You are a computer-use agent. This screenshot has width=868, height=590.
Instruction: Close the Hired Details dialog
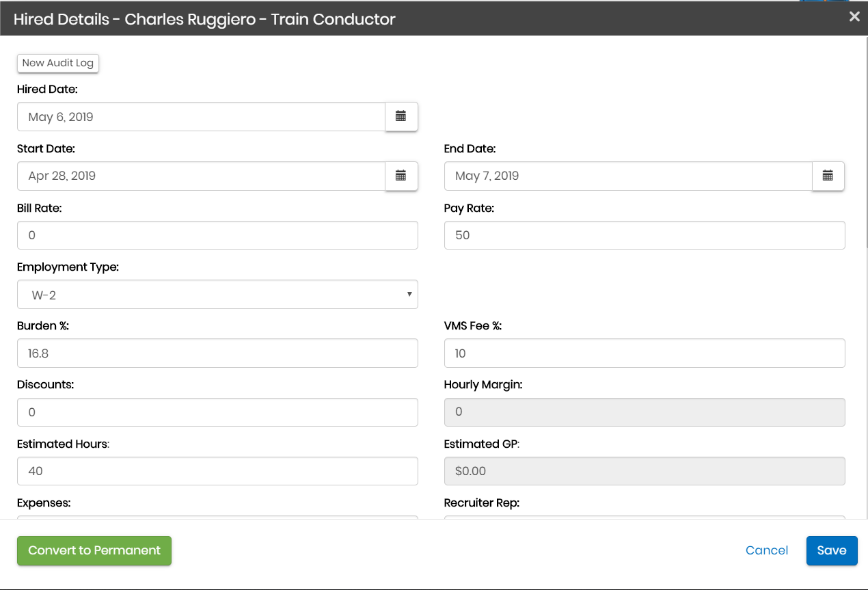[854, 17]
